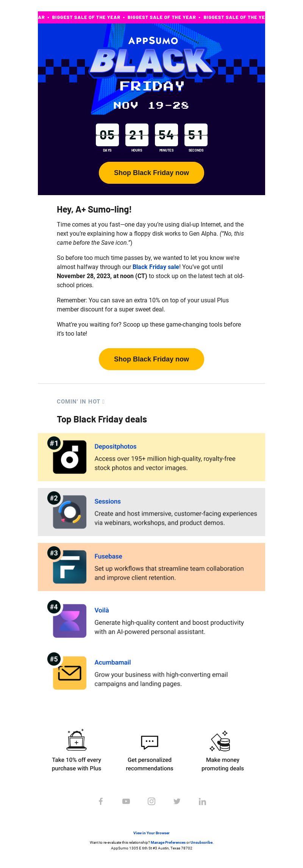Image resolution: width=303 pixels, height=868 pixels.
Task: Click the Sessions app icon
Action: [70, 512]
